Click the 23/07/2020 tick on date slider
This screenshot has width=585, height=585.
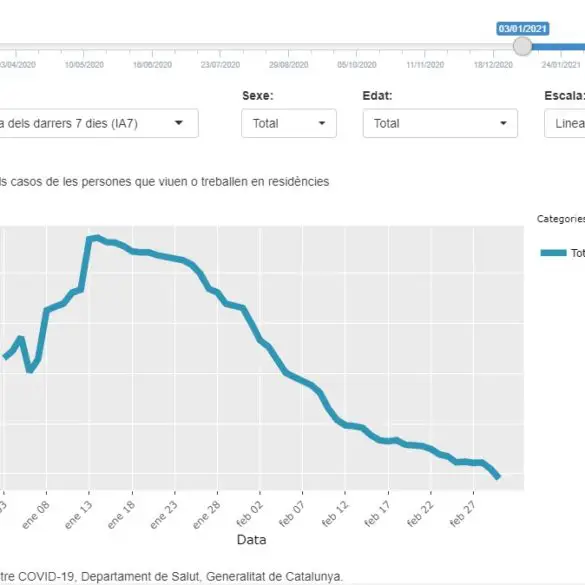[x=220, y=65]
